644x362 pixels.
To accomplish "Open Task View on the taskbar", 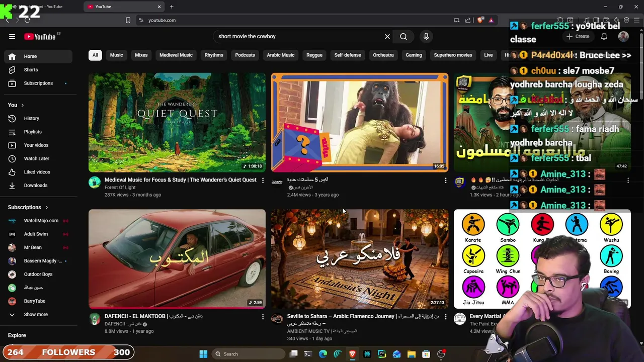I will [x=294, y=354].
